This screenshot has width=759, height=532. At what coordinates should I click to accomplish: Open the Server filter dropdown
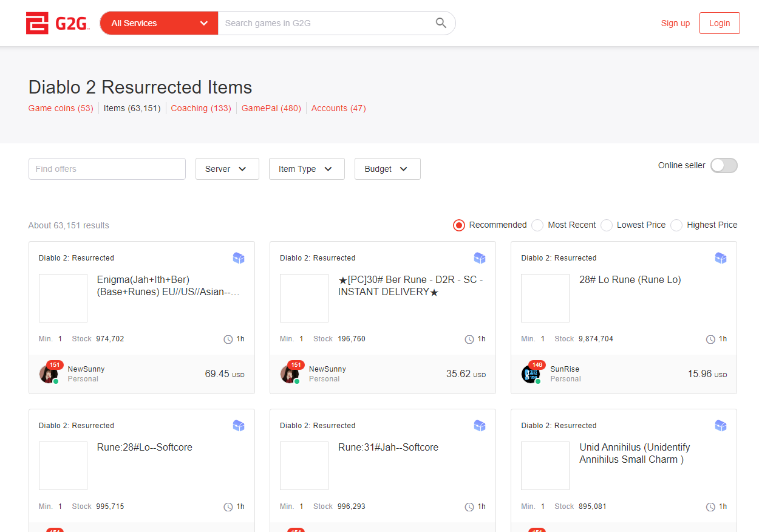[227, 169]
